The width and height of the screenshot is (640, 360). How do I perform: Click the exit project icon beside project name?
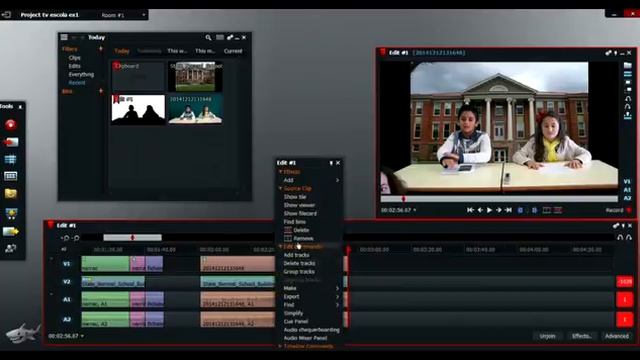(6, 15)
